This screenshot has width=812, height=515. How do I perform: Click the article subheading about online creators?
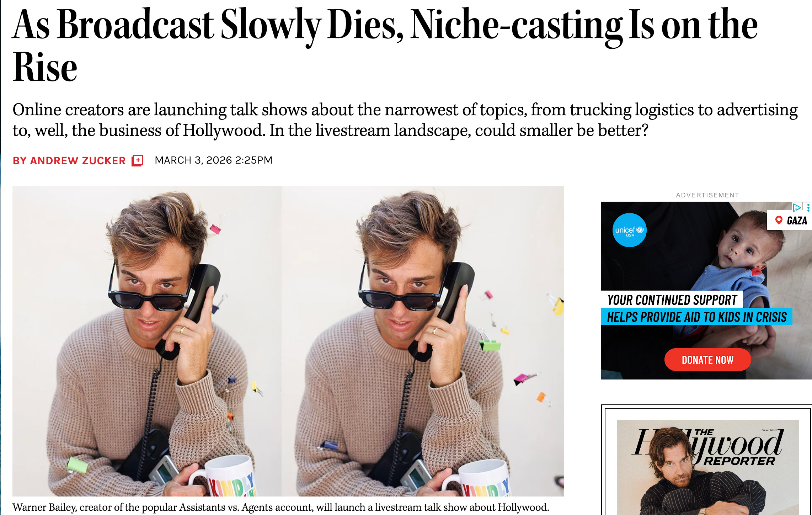click(x=405, y=120)
